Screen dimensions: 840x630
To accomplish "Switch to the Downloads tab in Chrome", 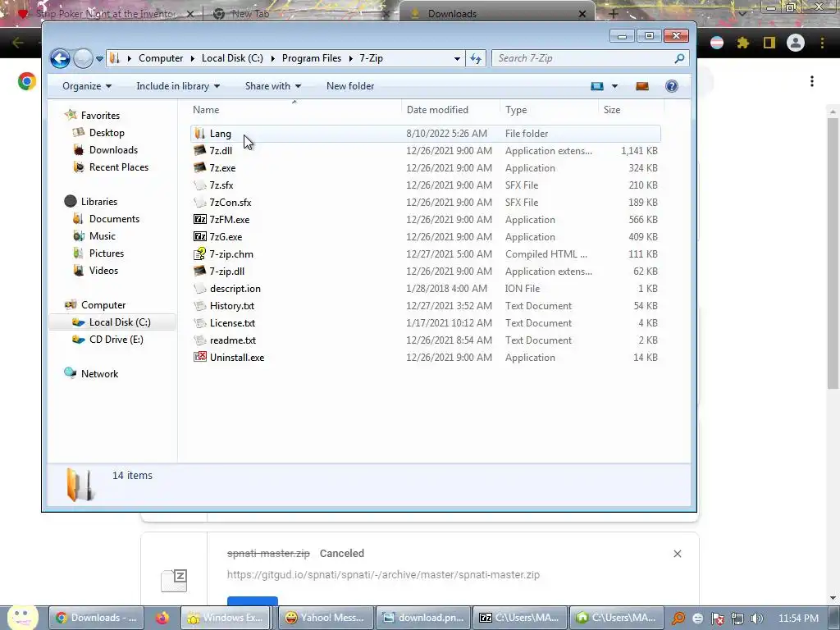I will pyautogui.click(x=496, y=13).
